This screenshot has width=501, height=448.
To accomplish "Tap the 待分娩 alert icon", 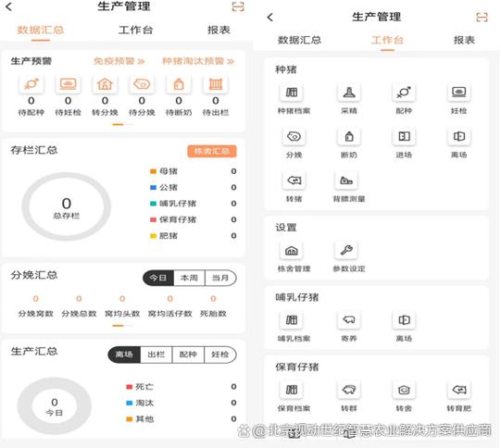I will pos(142,84).
